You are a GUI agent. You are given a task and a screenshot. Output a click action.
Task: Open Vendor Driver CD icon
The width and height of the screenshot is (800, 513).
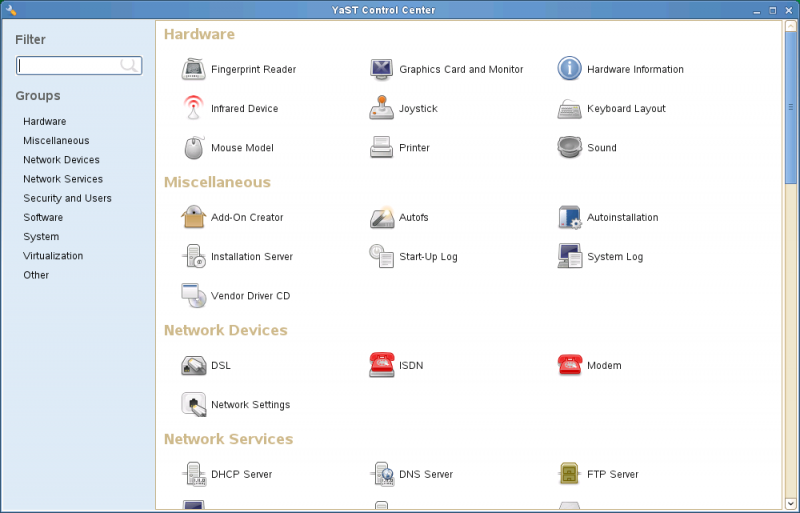point(194,296)
